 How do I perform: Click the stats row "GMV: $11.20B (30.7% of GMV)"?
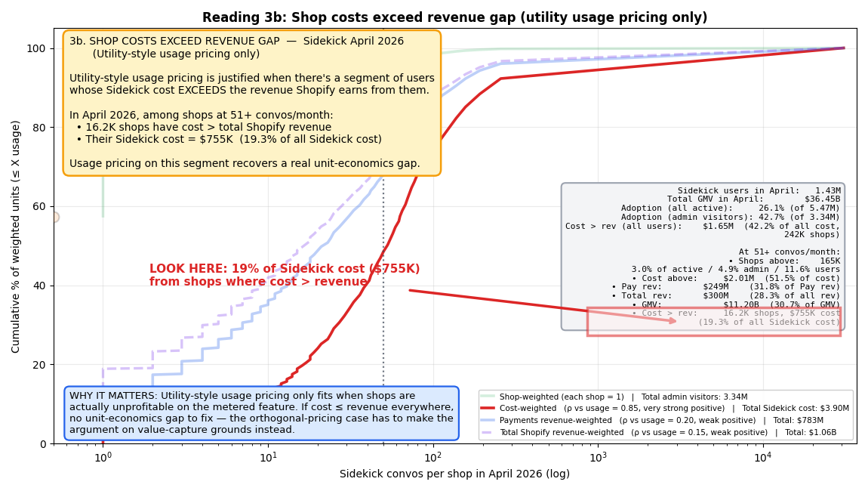736,304
